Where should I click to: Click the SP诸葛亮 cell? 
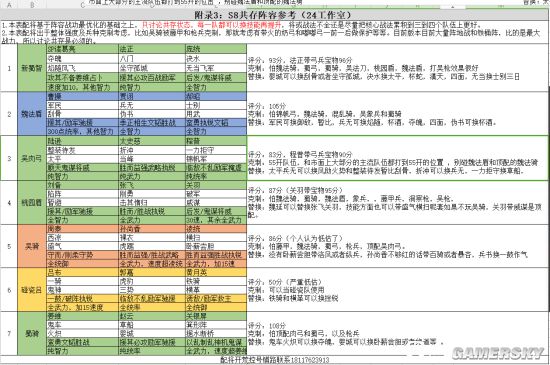click(x=82, y=49)
